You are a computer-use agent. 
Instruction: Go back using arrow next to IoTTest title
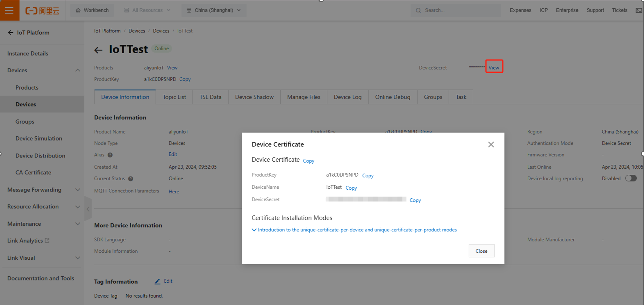(98, 50)
